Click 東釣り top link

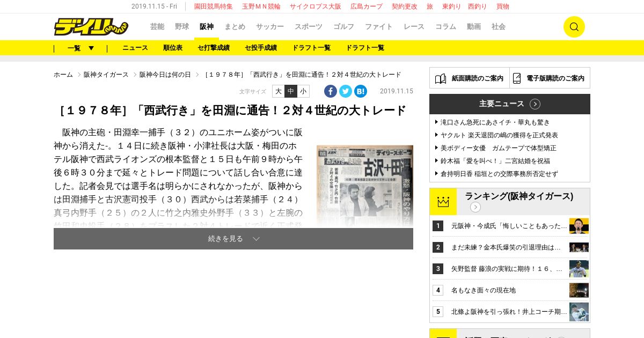click(x=452, y=6)
